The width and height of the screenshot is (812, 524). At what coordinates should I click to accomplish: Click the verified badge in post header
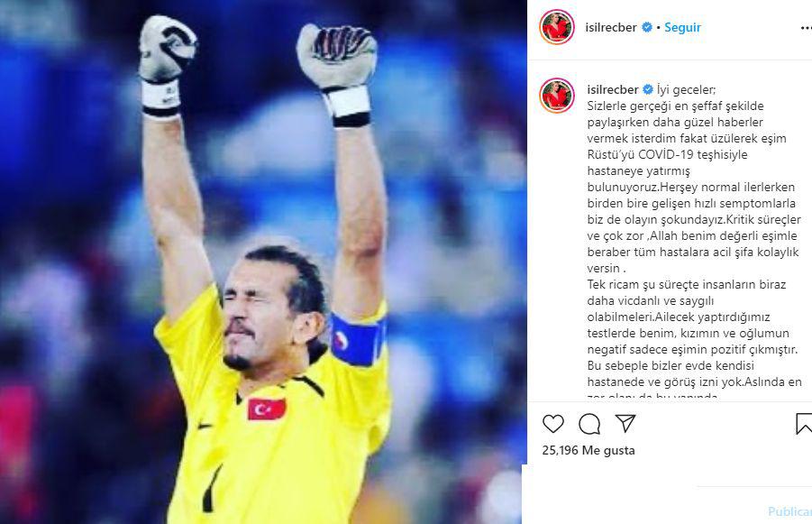[x=647, y=27]
